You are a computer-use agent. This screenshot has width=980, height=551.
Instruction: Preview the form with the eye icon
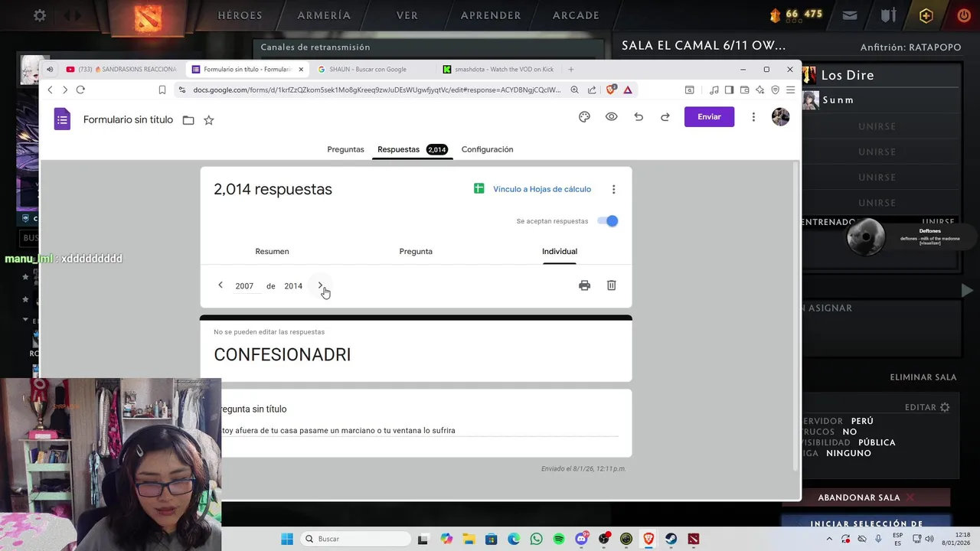(611, 117)
